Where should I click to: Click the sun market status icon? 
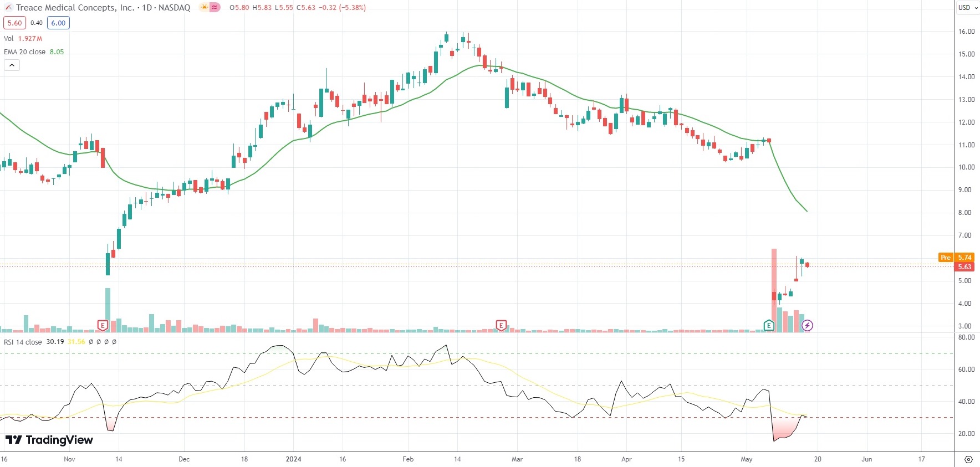(205, 8)
